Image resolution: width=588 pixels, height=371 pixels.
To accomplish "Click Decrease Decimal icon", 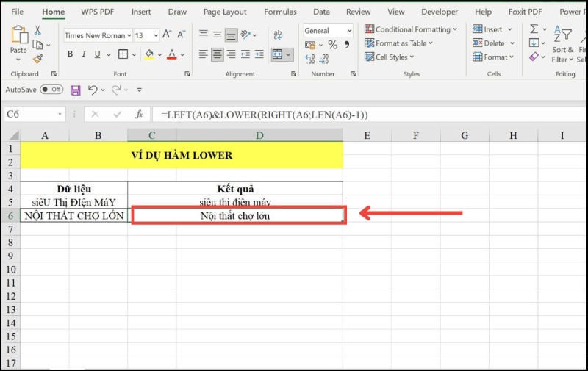I will [324, 59].
